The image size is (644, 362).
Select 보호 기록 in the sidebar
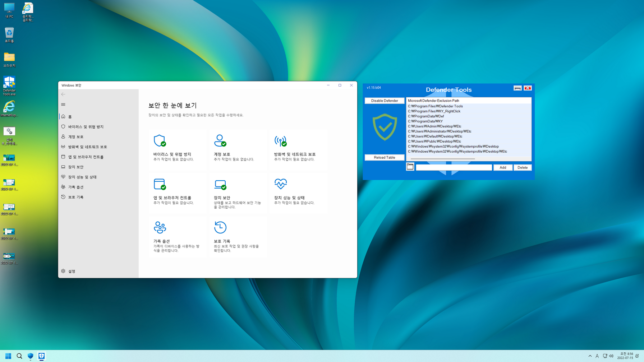(98, 197)
